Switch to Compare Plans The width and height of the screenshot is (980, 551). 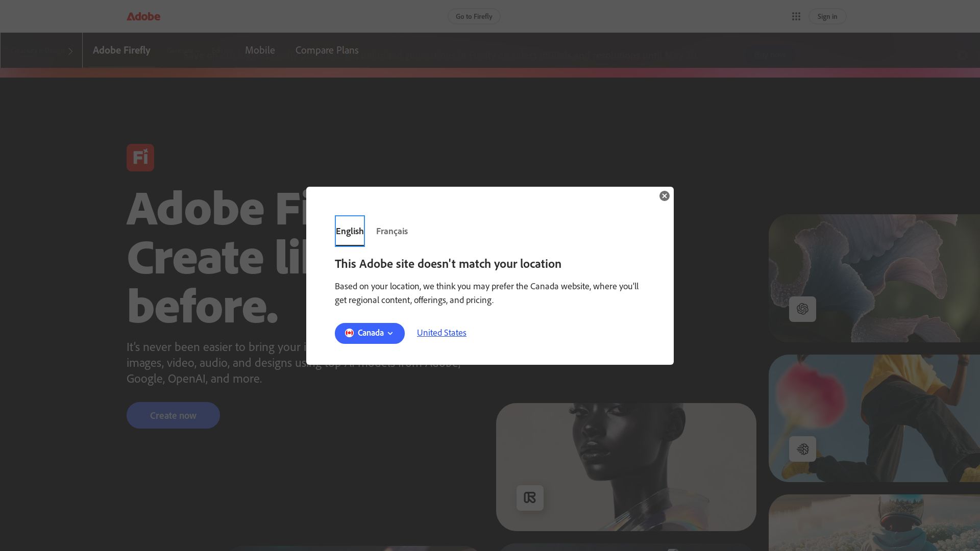click(x=327, y=50)
